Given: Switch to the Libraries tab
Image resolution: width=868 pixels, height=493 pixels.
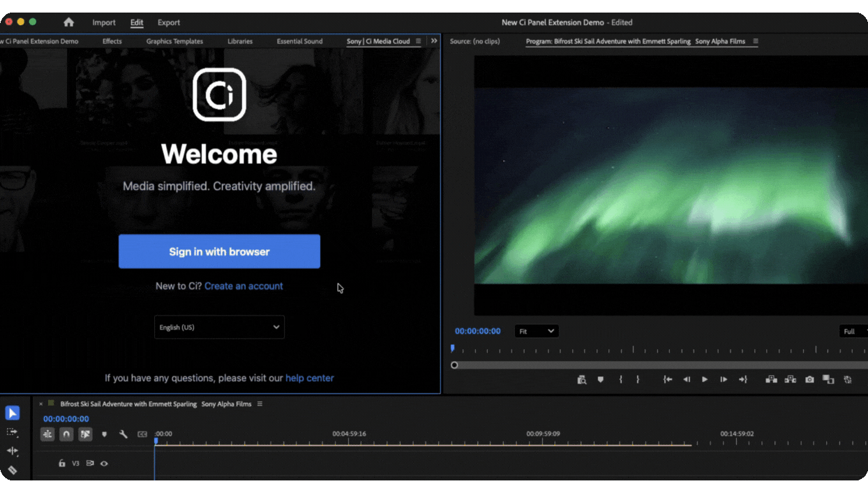Looking at the screenshot, I should pyautogui.click(x=240, y=41).
